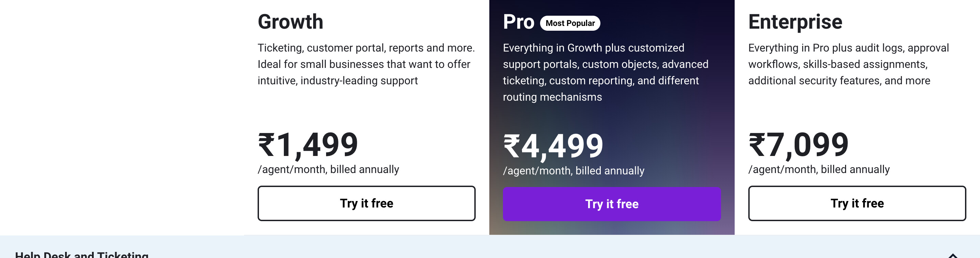The height and width of the screenshot is (258, 980).
Task: Click the Help Desk and Ticketing heading
Action: click(82, 255)
